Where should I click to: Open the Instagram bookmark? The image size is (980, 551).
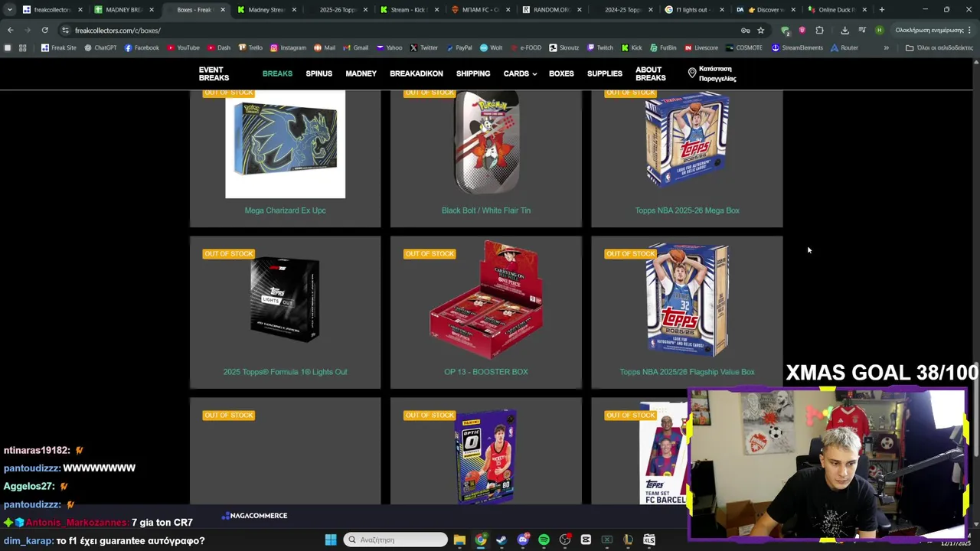point(288,47)
